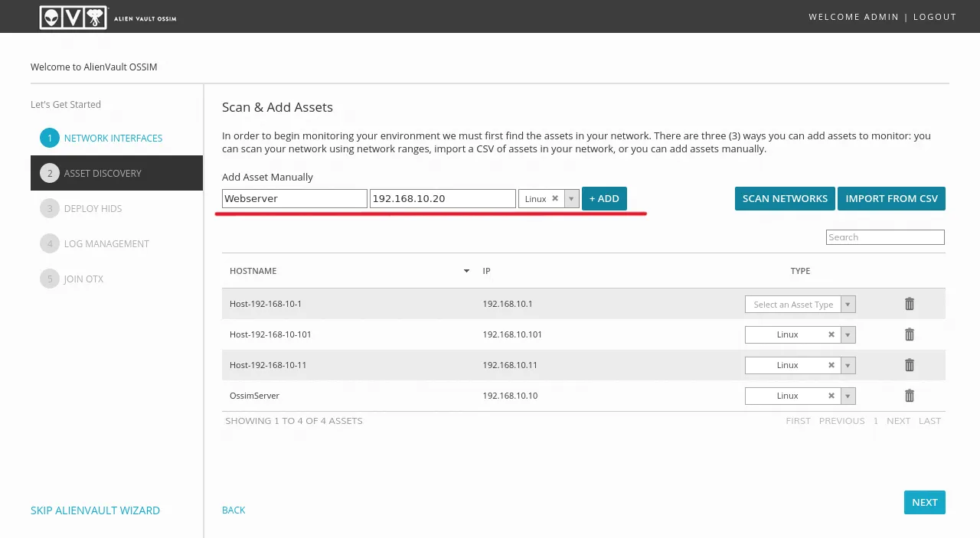
Task: Clear the Linux type for Host-192-168-10-101
Action: [831, 334]
